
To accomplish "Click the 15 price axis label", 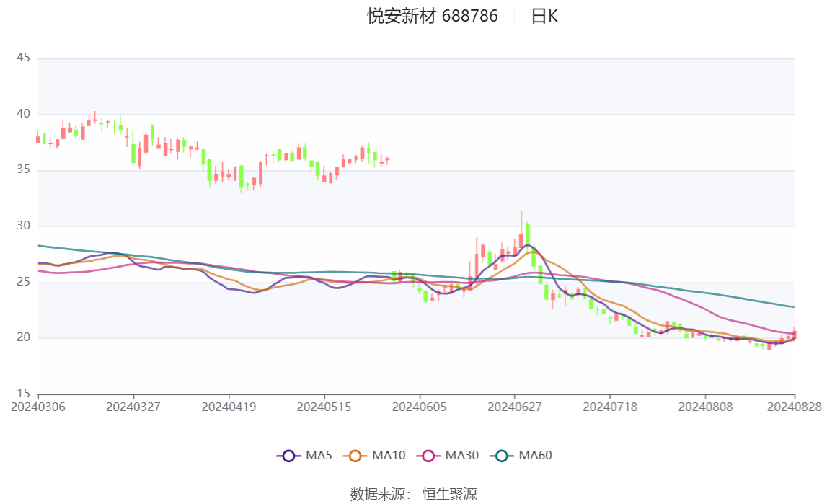I will 23,393.
